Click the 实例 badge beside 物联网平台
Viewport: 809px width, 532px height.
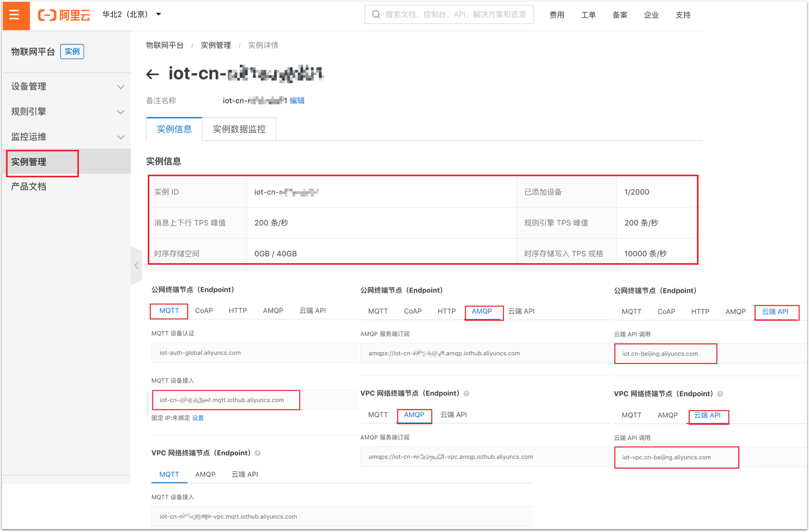coord(72,52)
